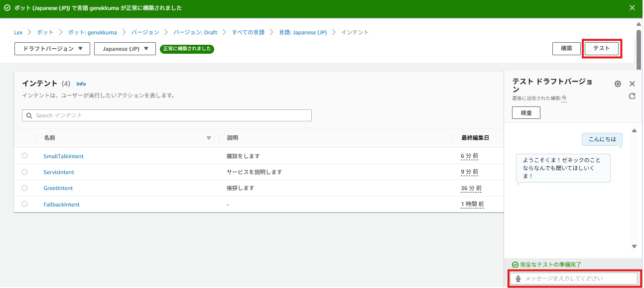
Task: Open ServisIntent intent link
Action: click(59, 172)
